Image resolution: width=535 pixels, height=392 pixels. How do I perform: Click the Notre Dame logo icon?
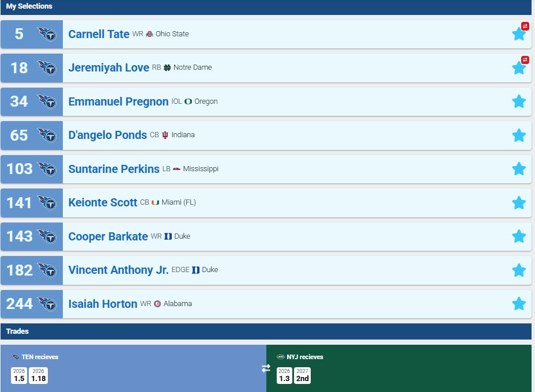coord(167,67)
